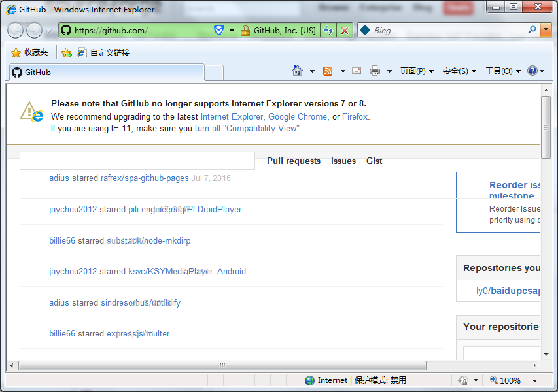Open the 收藏夹 favorites star button
Screen dimensions: 558x392
tap(29, 53)
